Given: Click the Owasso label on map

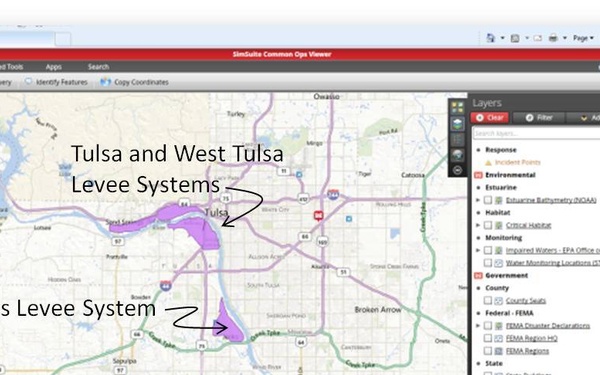Looking at the screenshot, I should (x=326, y=97).
